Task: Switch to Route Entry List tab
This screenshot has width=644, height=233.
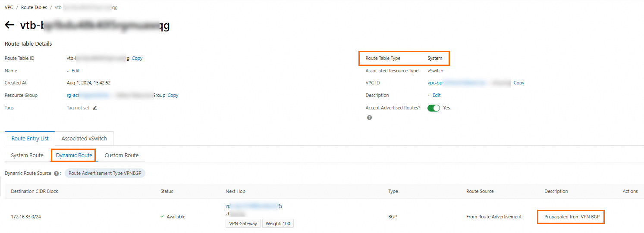Action: [30, 139]
